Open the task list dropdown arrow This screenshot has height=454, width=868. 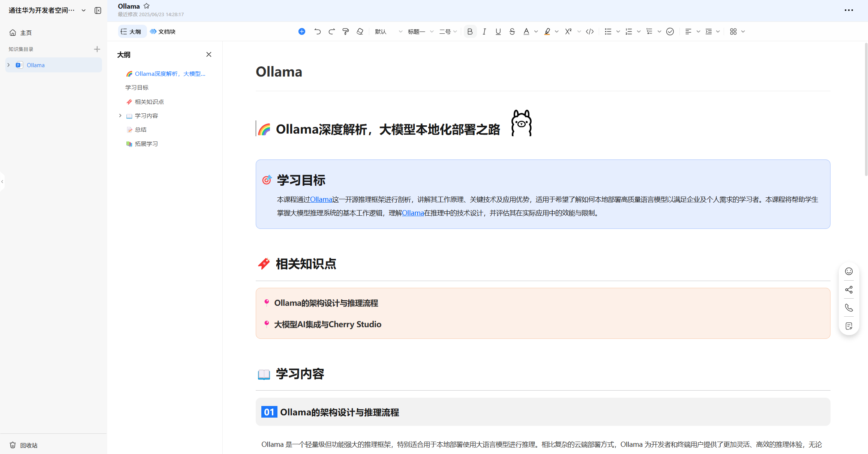(x=659, y=32)
